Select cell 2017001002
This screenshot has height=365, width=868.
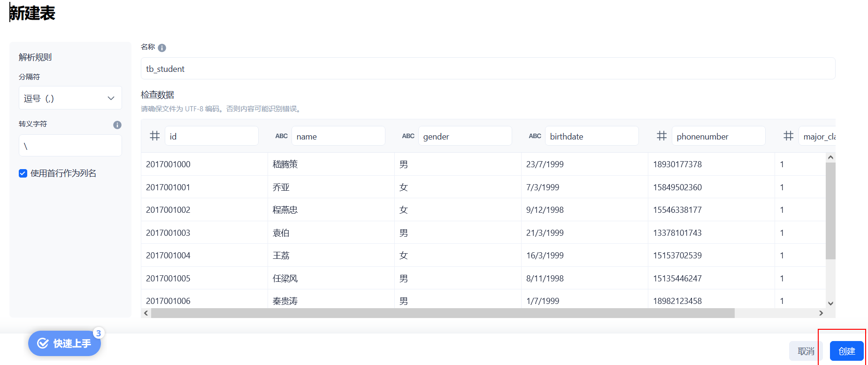pyautogui.click(x=204, y=210)
